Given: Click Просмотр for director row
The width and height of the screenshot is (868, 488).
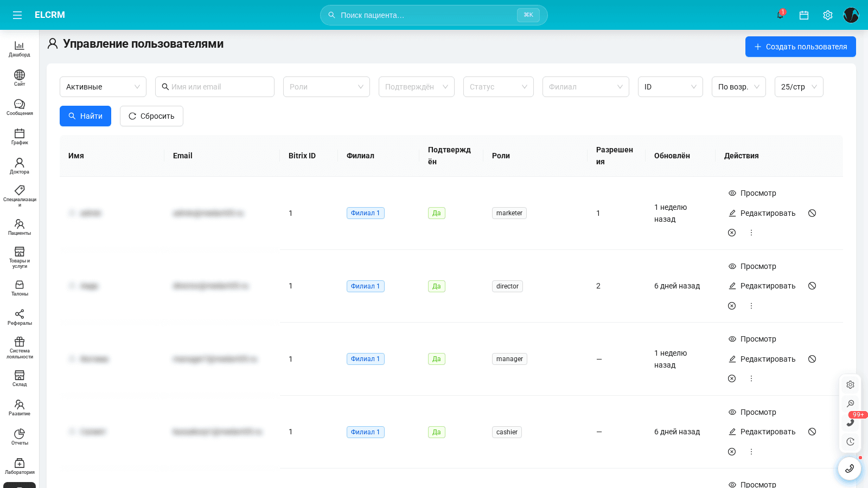Looking at the screenshot, I should (x=752, y=266).
